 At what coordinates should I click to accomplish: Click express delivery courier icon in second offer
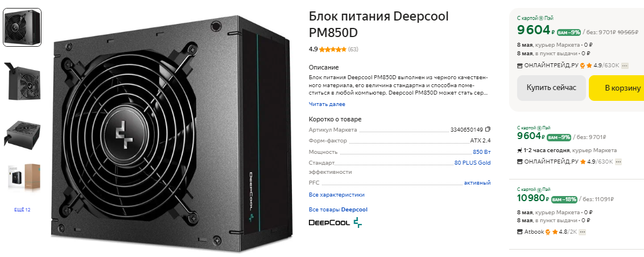519,150
